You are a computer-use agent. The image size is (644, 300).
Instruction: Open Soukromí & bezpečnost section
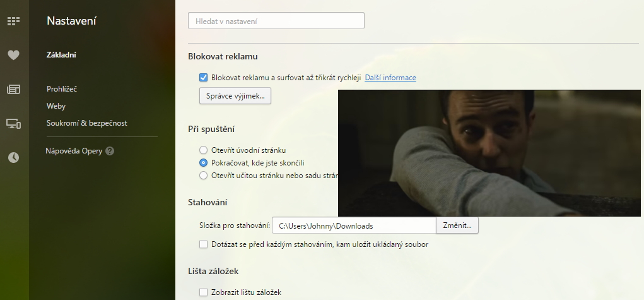coord(86,123)
